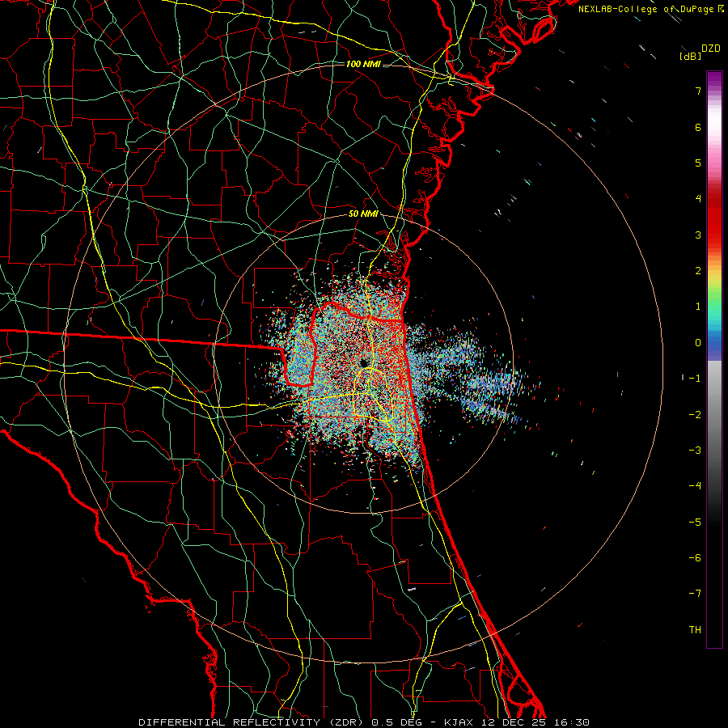The height and width of the screenshot is (728, 728).
Task: Click the KJAX radar site black dot
Action: click(365, 362)
